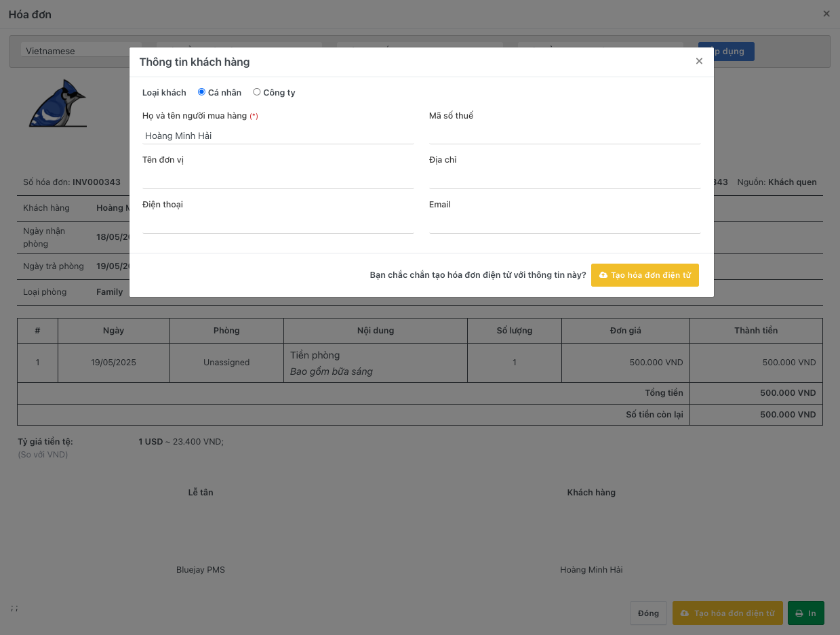Close the Hóa đơn window
840x635 pixels.
pos(826,14)
